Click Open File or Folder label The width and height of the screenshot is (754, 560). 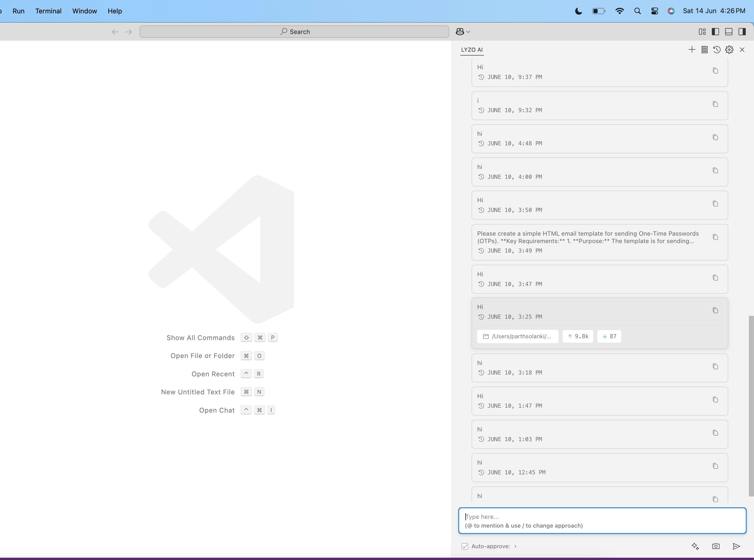(202, 355)
